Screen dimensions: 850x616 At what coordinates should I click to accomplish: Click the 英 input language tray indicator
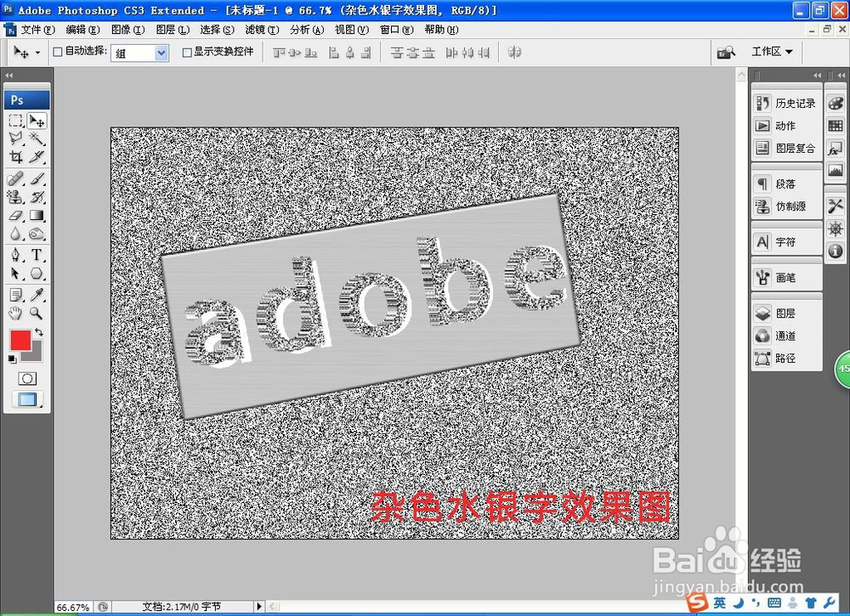[x=719, y=603]
